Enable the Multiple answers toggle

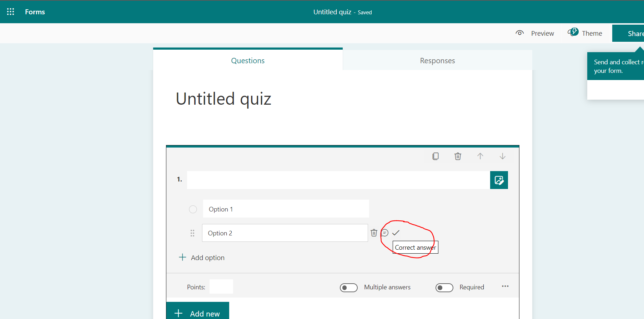[349, 288]
